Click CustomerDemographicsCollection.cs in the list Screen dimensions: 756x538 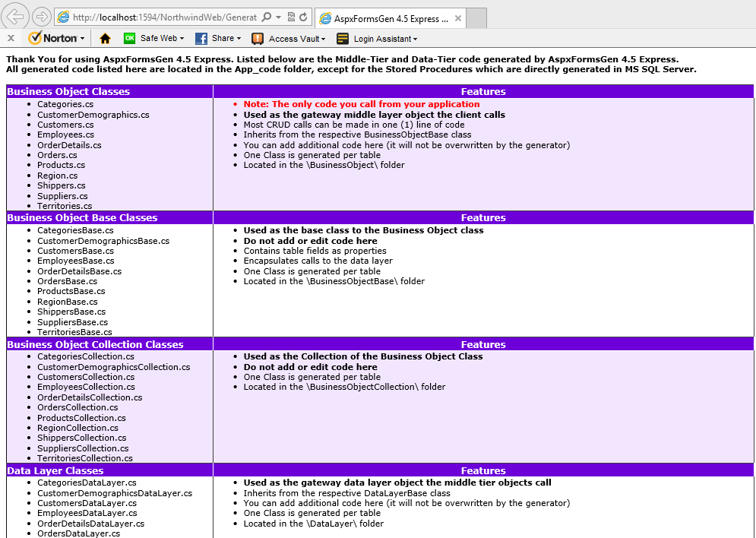pos(114,367)
